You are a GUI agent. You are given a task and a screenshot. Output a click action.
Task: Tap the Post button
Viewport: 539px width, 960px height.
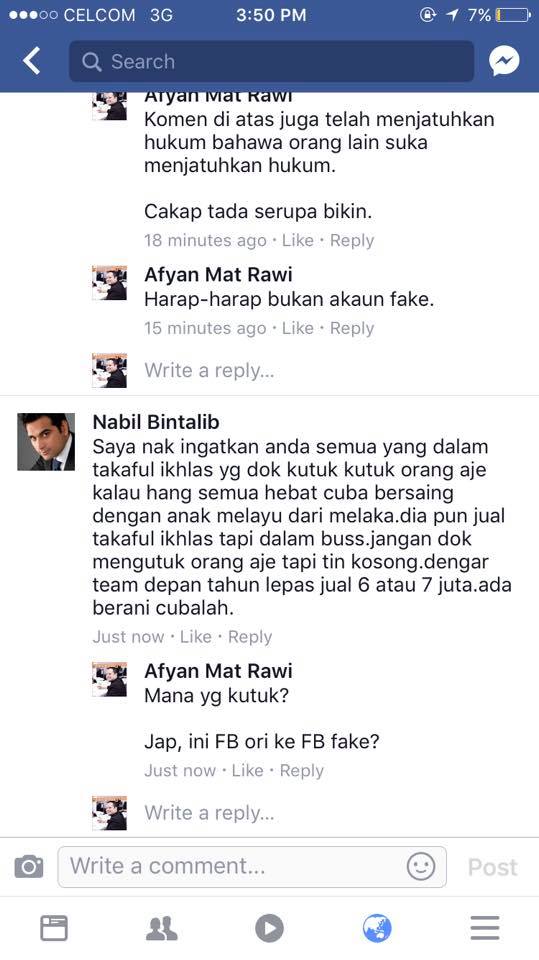coord(492,867)
